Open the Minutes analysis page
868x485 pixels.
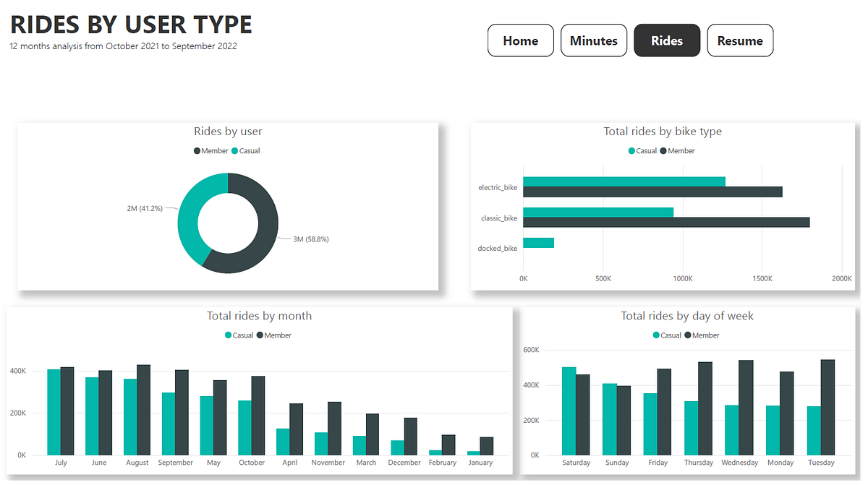point(593,40)
